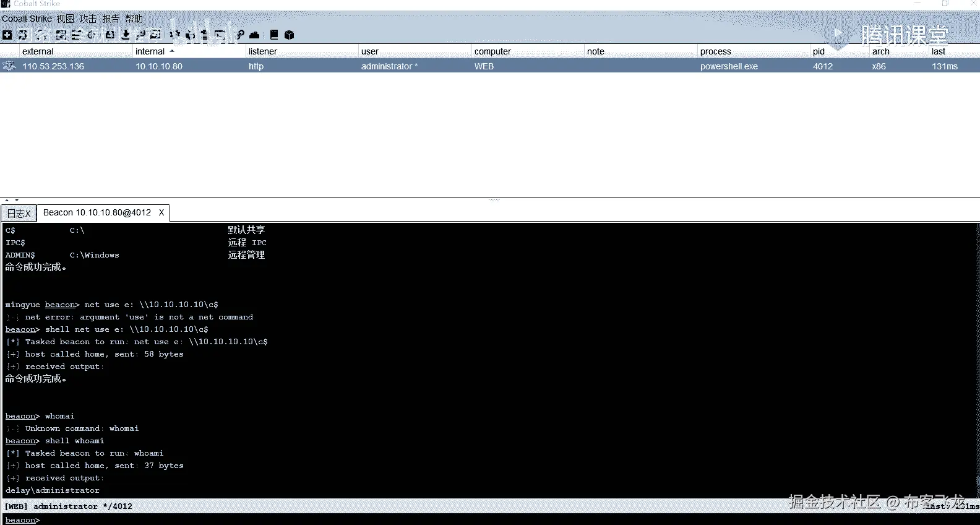Click the Connect to team server icon
This screenshot has height=525, width=980.
coord(7,35)
